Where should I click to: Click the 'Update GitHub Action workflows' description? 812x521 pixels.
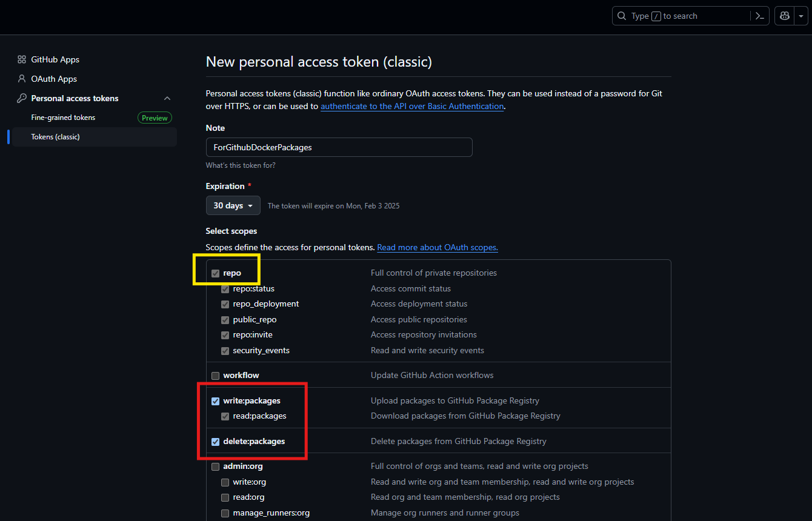(x=432, y=375)
